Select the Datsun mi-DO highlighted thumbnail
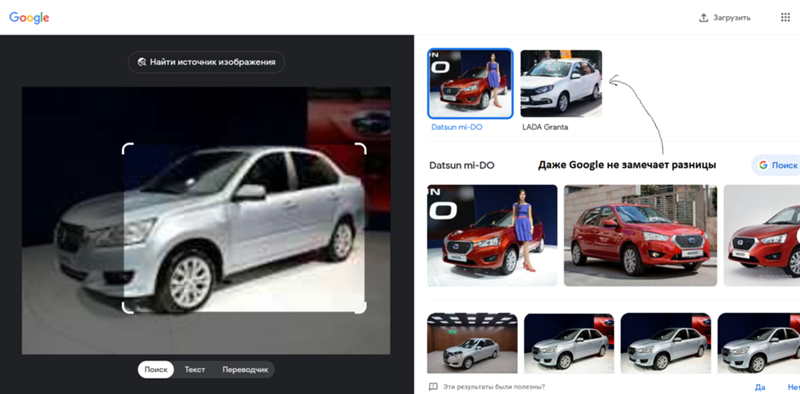This screenshot has width=800, height=394. [470, 84]
